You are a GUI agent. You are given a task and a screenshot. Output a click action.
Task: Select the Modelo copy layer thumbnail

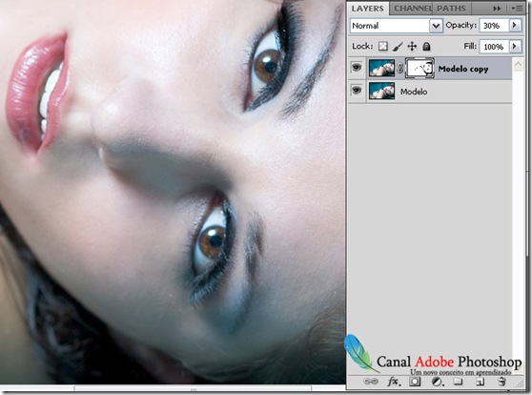[x=381, y=68]
